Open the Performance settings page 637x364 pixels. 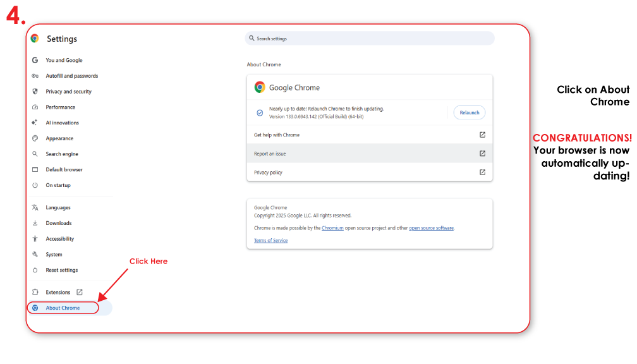coord(61,107)
